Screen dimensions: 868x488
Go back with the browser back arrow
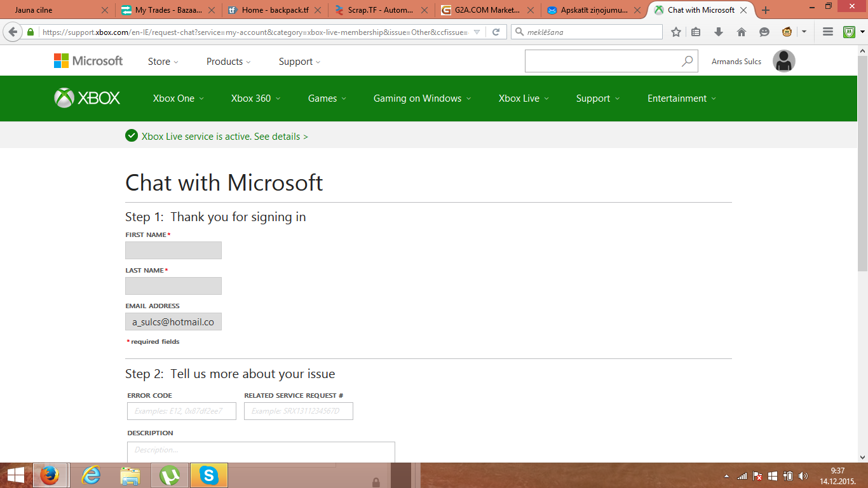coord(13,32)
